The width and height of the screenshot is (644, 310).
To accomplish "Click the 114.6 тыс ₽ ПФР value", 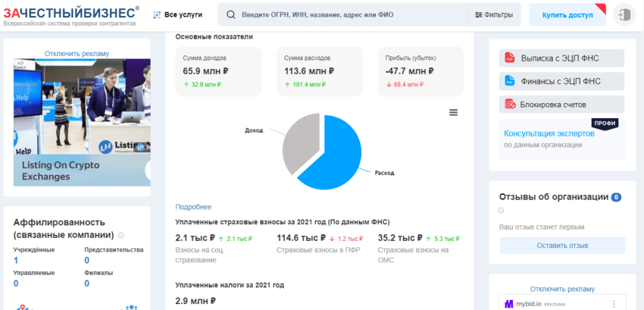I will [301, 238].
